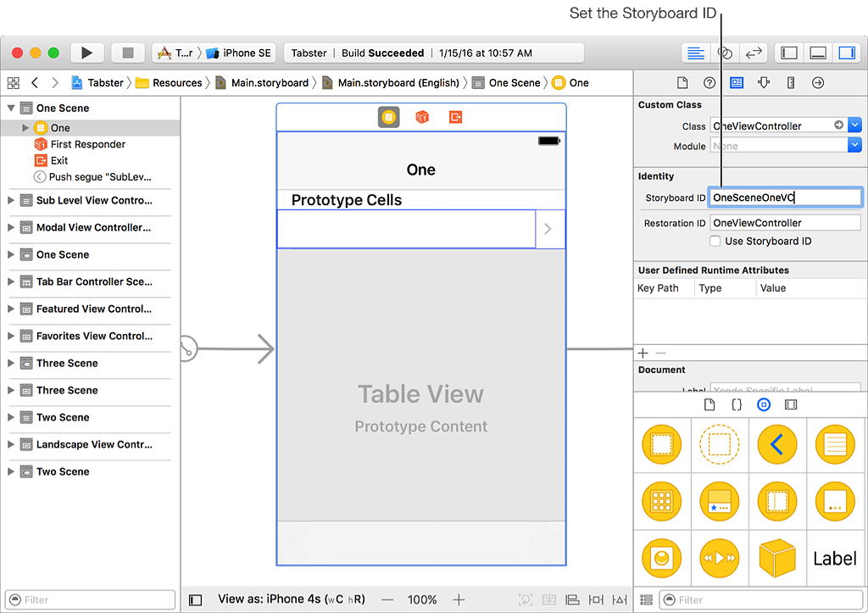Viewport: 868px width, 613px height.
Task: Pick Tab Bar Controller object
Action: click(719, 502)
